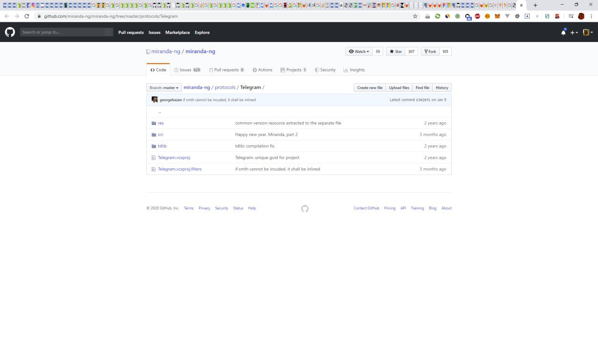View the 307 stargazers count
598x364 pixels.
[411, 51]
